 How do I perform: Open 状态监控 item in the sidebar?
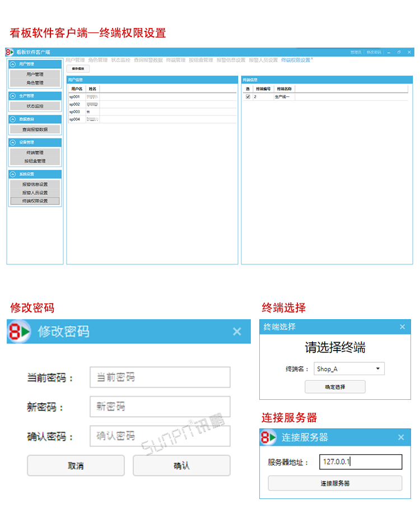(35, 106)
